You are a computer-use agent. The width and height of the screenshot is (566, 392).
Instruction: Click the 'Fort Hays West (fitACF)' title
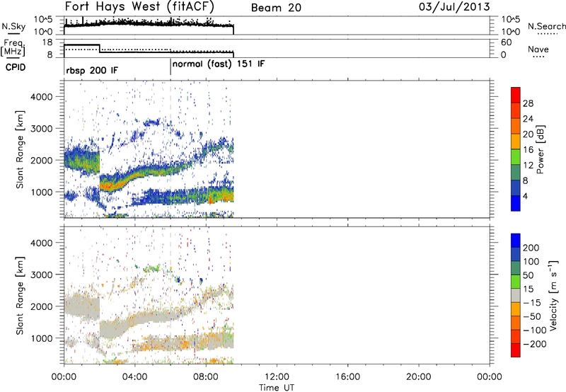(139, 6)
